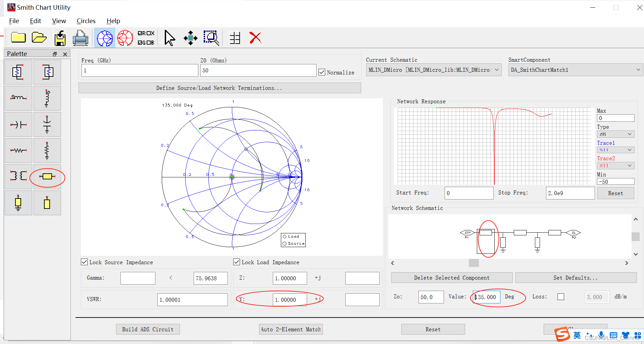Image resolution: width=644 pixels, height=344 pixels.
Task: Toggle Lock Source Impedance checkbox
Action: pyautogui.click(x=84, y=262)
